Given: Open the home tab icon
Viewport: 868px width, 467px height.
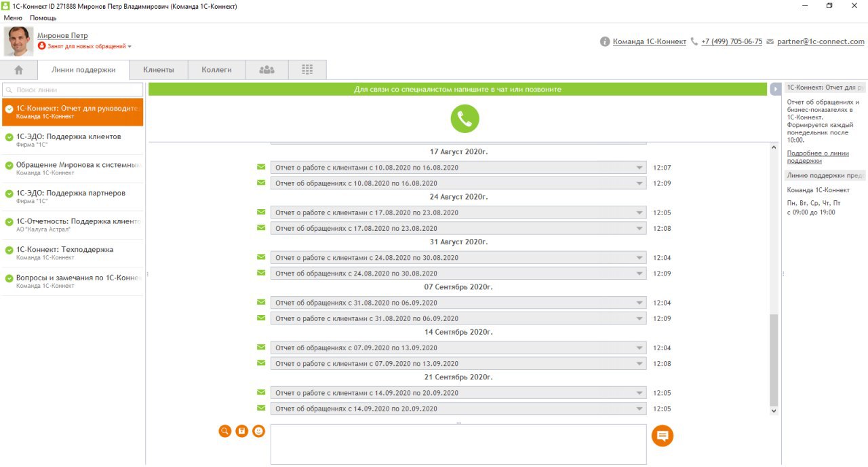Looking at the screenshot, I should (x=19, y=70).
